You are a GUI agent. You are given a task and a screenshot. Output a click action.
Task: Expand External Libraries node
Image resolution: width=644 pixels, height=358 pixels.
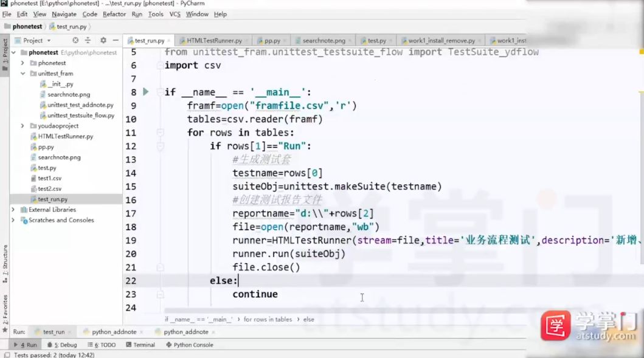[13, 210]
